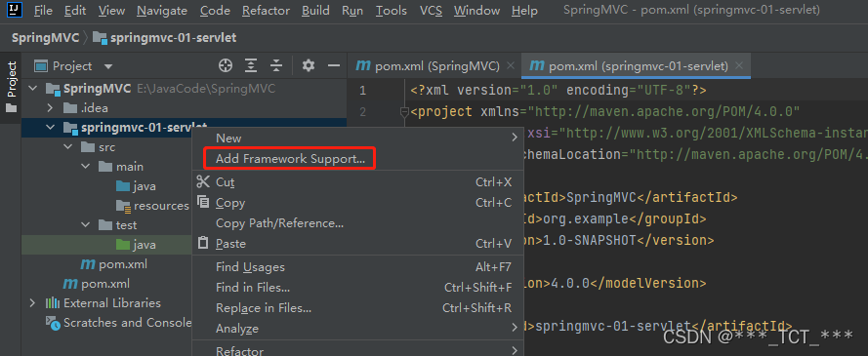Open the Navigate menu
This screenshot has width=868, height=356.
point(162,11)
